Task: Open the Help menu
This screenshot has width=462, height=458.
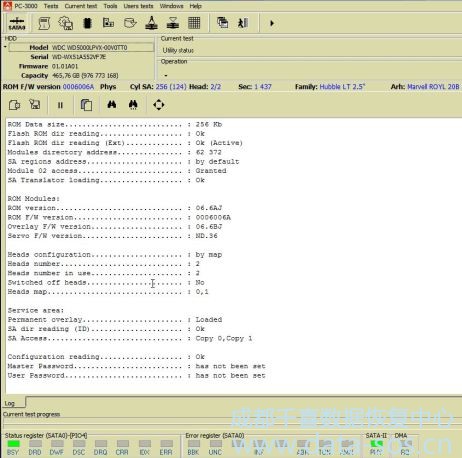Action: pyautogui.click(x=195, y=6)
